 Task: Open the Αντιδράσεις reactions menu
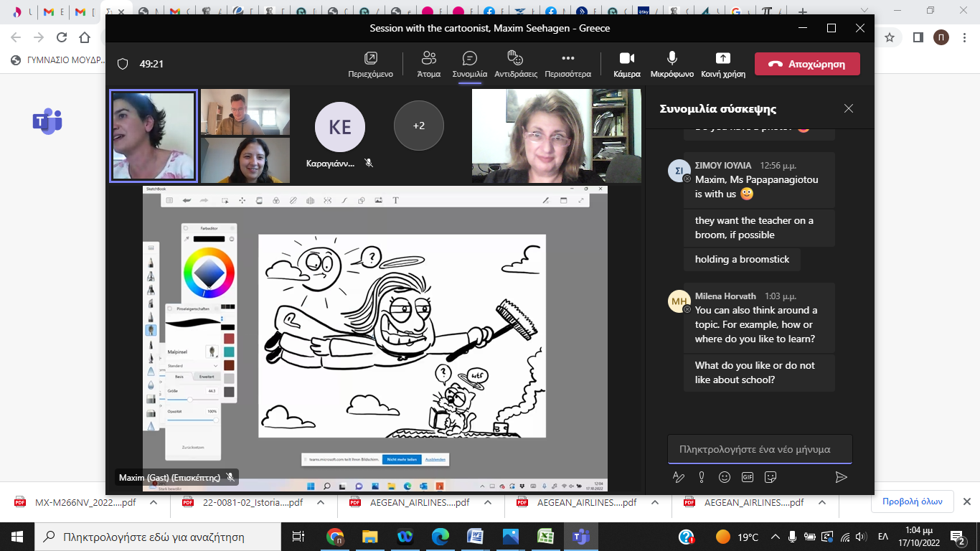tap(515, 64)
